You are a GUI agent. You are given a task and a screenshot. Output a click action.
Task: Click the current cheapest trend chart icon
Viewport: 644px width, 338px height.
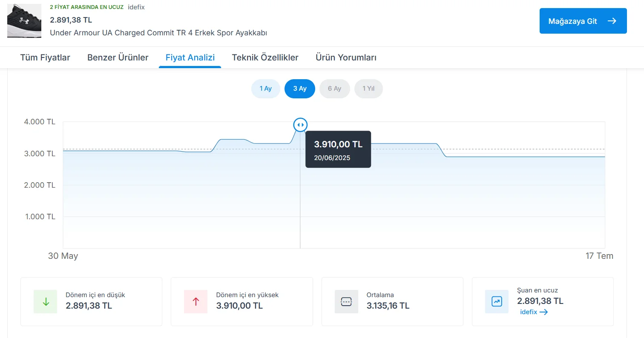[x=497, y=301]
